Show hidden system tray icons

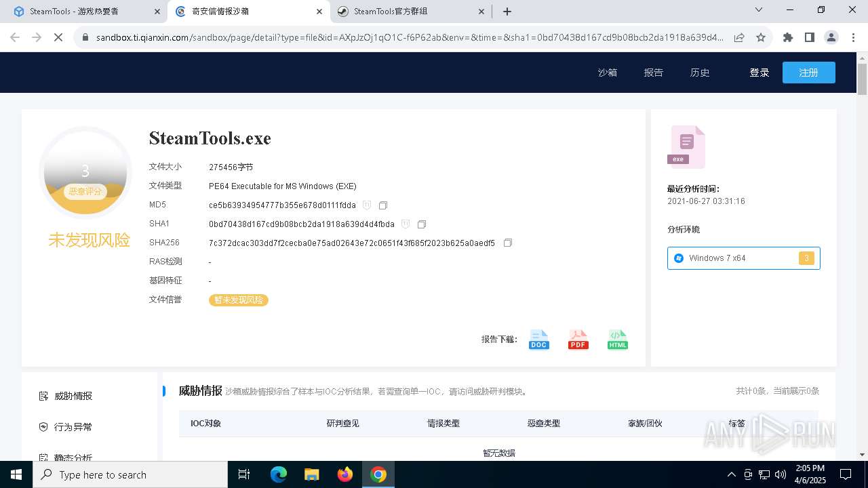(731, 474)
